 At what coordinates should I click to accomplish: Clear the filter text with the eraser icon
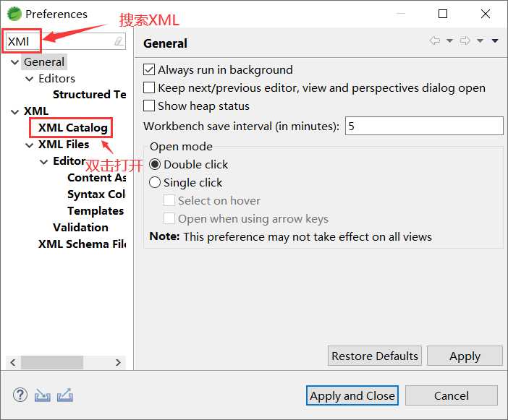pos(119,41)
